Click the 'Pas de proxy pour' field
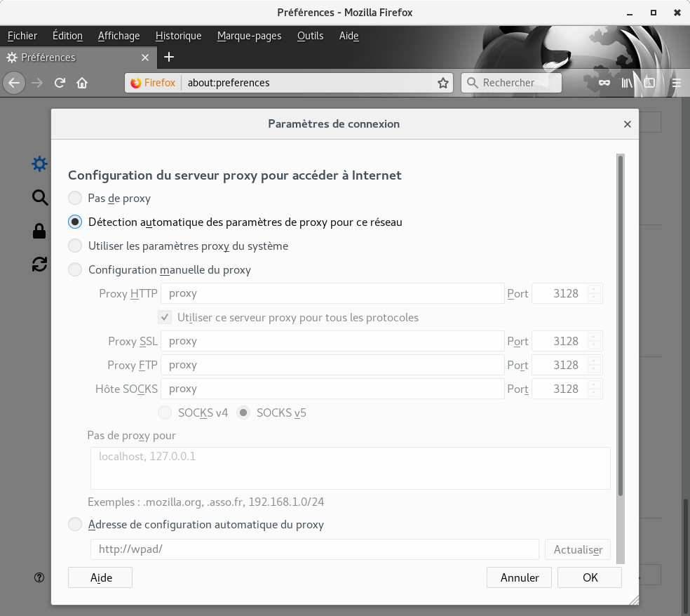This screenshot has height=616, width=690. 349,467
